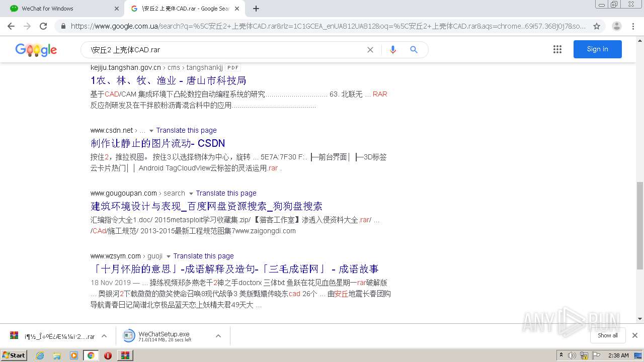
Task: Open result 1农、林、牧、渔业 - 唐山市科技局
Action: pos(168,80)
